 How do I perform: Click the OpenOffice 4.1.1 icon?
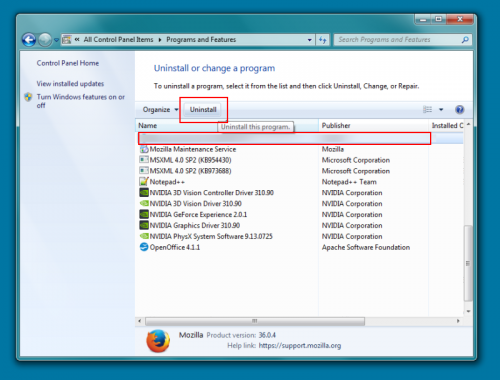(x=144, y=247)
